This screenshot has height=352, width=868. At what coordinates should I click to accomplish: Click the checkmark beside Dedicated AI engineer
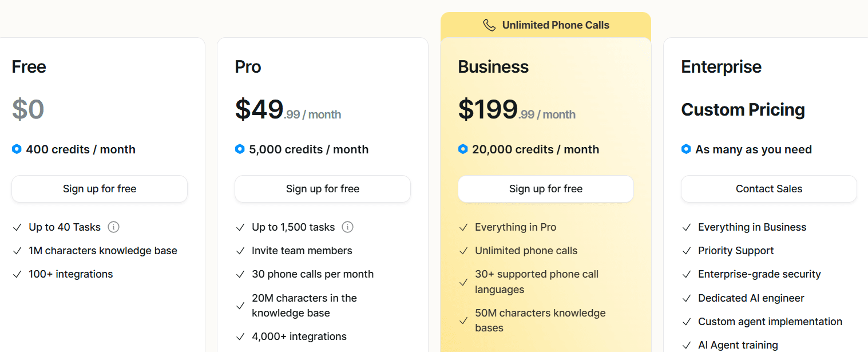686,298
